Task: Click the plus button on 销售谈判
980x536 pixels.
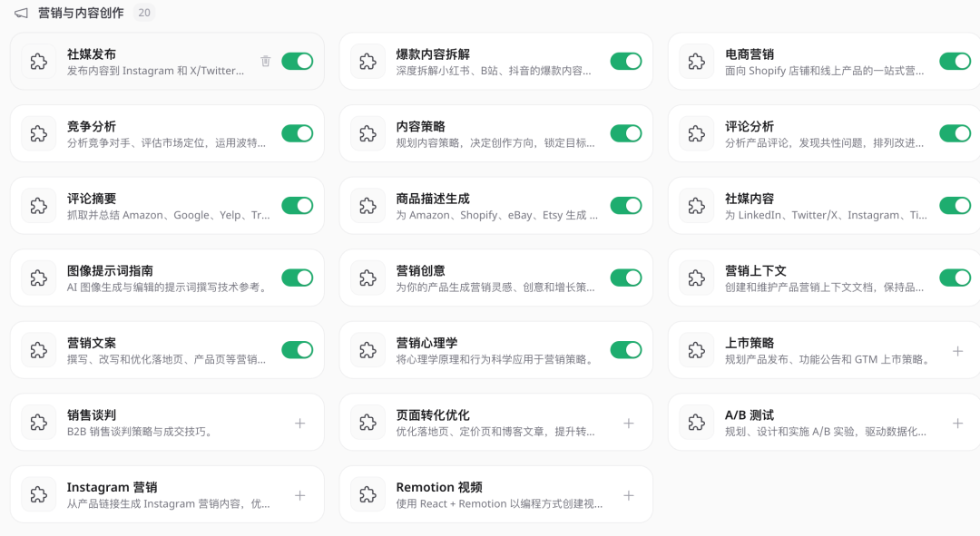Action: coord(299,423)
